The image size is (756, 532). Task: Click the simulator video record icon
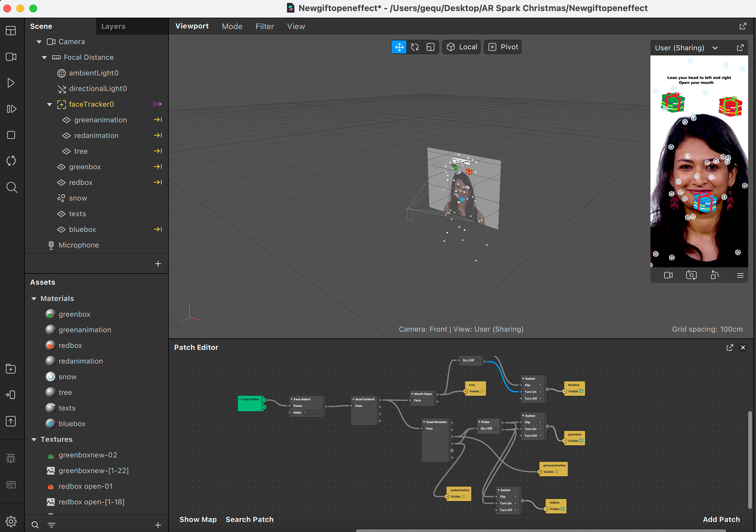[x=668, y=275]
